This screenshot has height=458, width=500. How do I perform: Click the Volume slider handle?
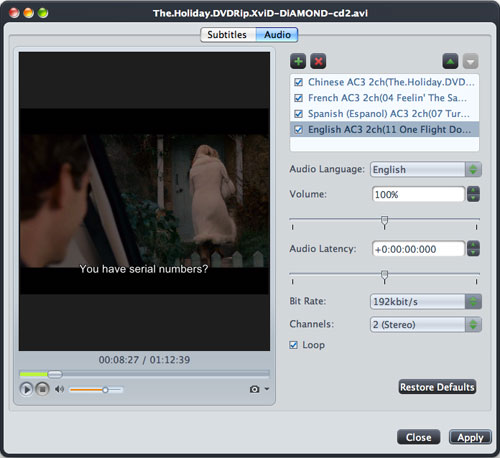[384, 222]
